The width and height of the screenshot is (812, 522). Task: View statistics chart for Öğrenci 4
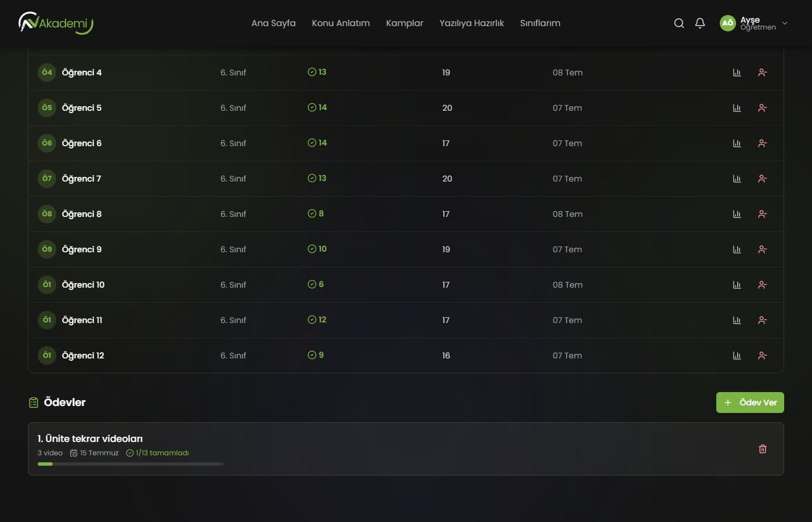(x=737, y=72)
